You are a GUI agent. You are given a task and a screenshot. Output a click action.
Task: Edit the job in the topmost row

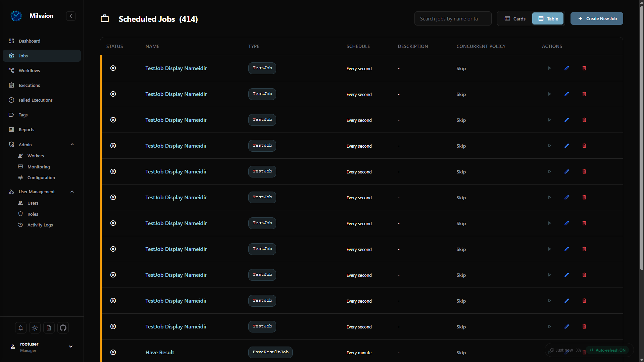click(567, 68)
